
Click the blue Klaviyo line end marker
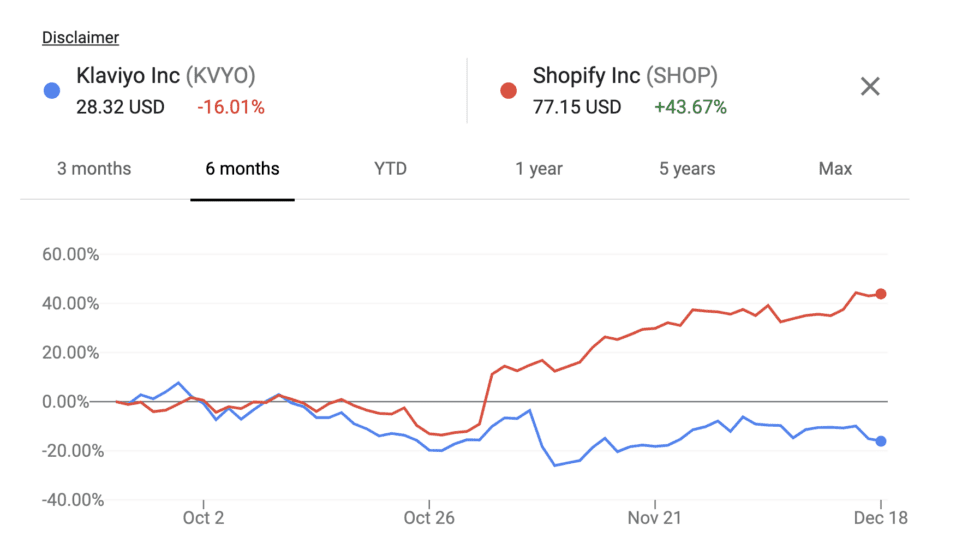click(x=881, y=441)
